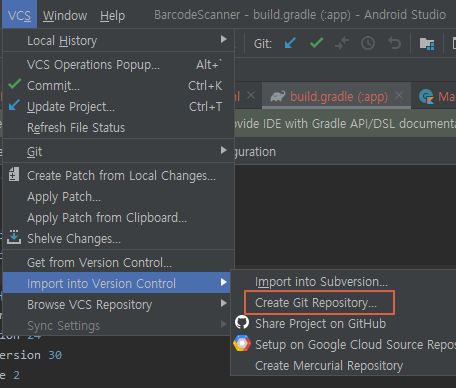
Task: Open Git show history clock icon
Action: click(368, 43)
